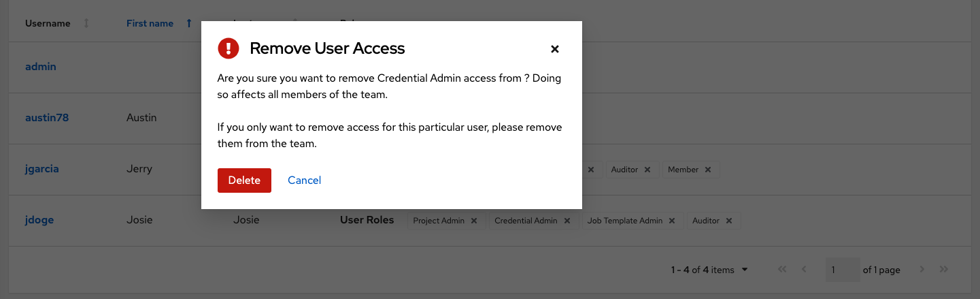This screenshot has height=299, width=980.
Task: Click the current page number field
Action: click(843, 270)
